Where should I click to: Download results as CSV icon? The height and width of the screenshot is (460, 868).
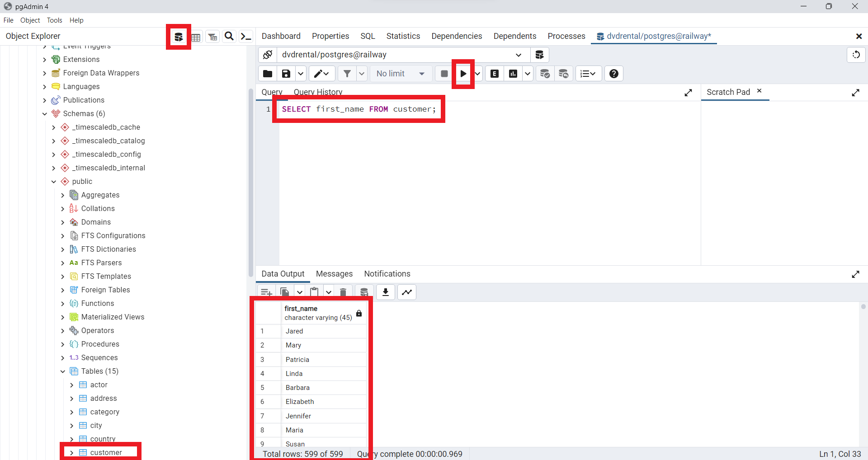[x=386, y=292]
